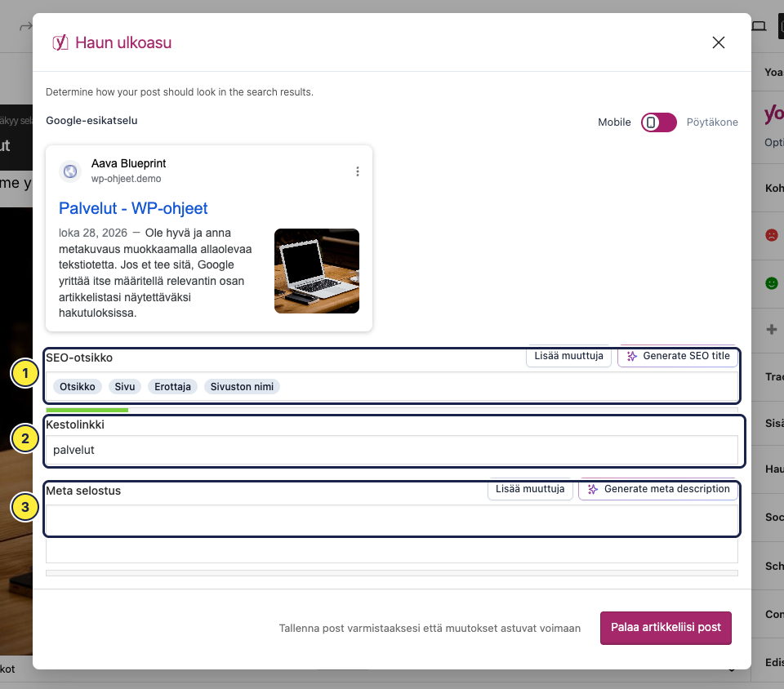Click Lisää muuttuja for SEO-otsikko

pyautogui.click(x=568, y=356)
